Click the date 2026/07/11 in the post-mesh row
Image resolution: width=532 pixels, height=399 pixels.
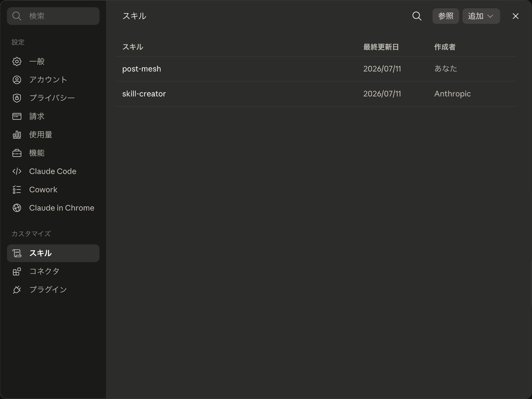click(x=382, y=69)
